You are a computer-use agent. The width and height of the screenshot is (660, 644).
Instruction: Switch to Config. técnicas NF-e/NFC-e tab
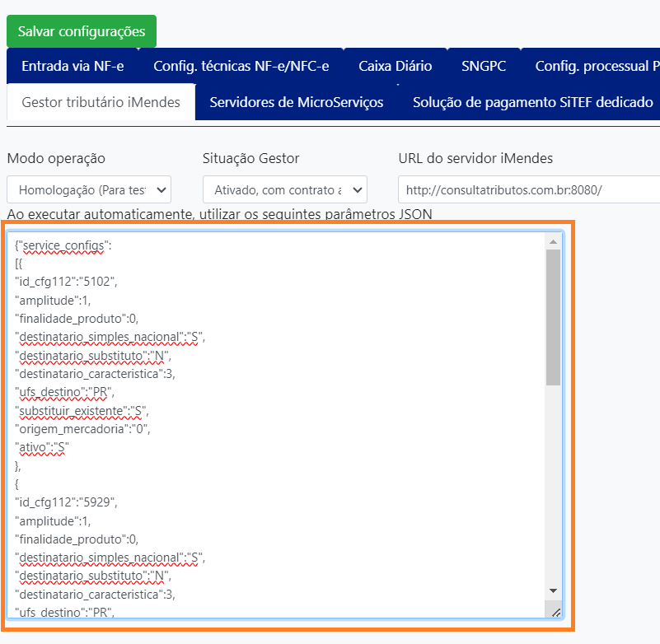241,66
